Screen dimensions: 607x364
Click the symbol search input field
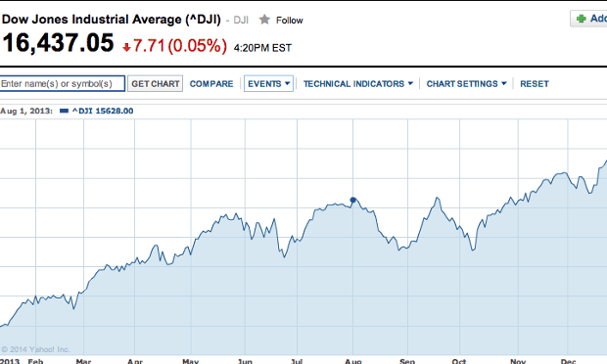pyautogui.click(x=62, y=83)
